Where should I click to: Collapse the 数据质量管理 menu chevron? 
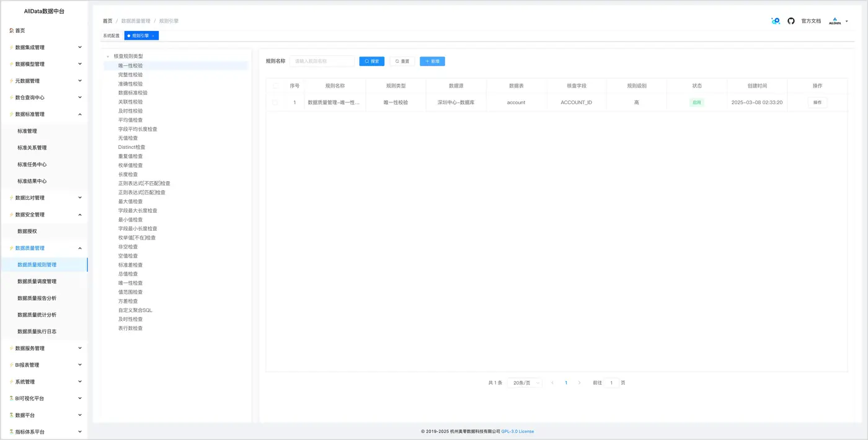click(79, 248)
